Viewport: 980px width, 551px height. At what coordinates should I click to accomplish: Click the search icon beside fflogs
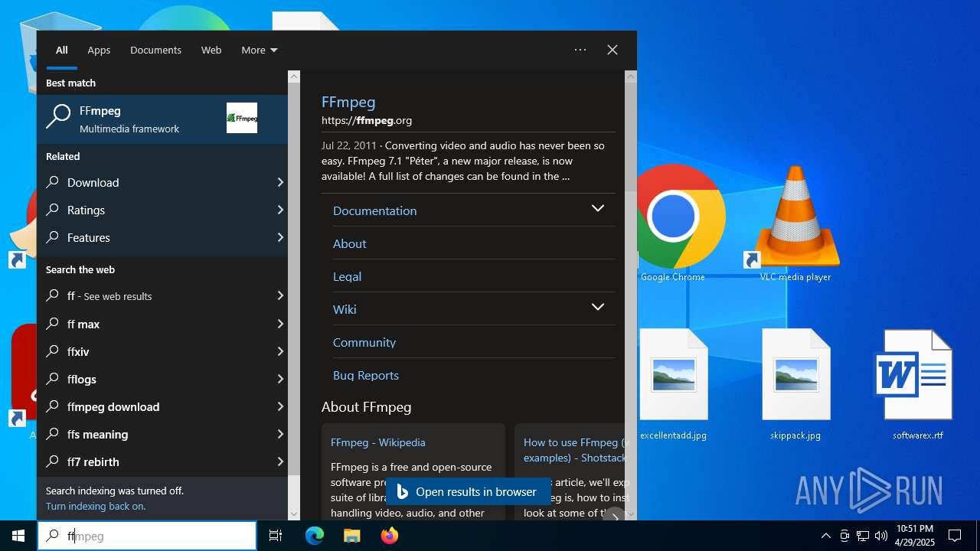coord(53,379)
